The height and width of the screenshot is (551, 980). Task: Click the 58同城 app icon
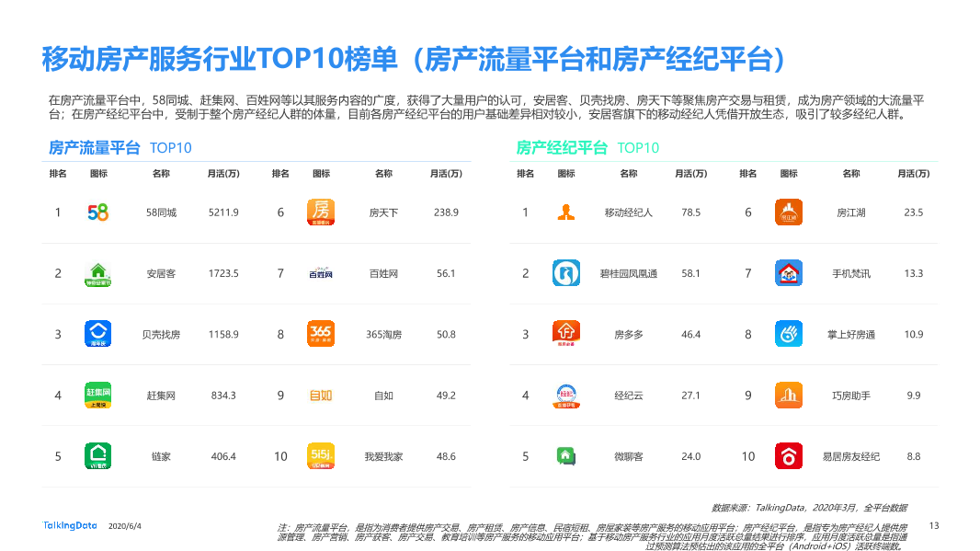[x=97, y=212]
